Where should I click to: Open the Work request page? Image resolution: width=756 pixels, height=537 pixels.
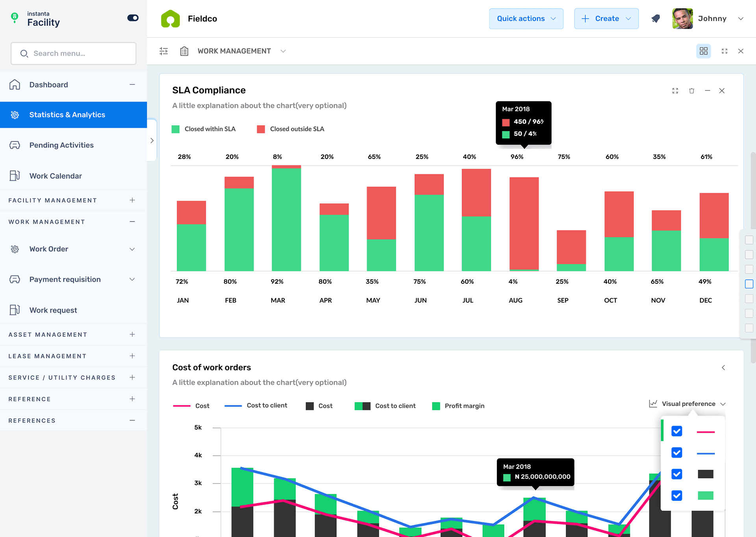(53, 310)
